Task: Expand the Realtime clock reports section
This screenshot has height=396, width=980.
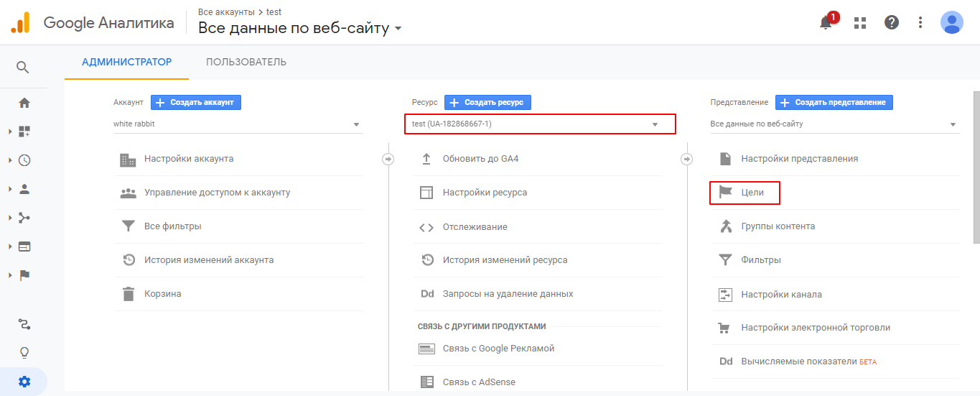Action: [24, 160]
